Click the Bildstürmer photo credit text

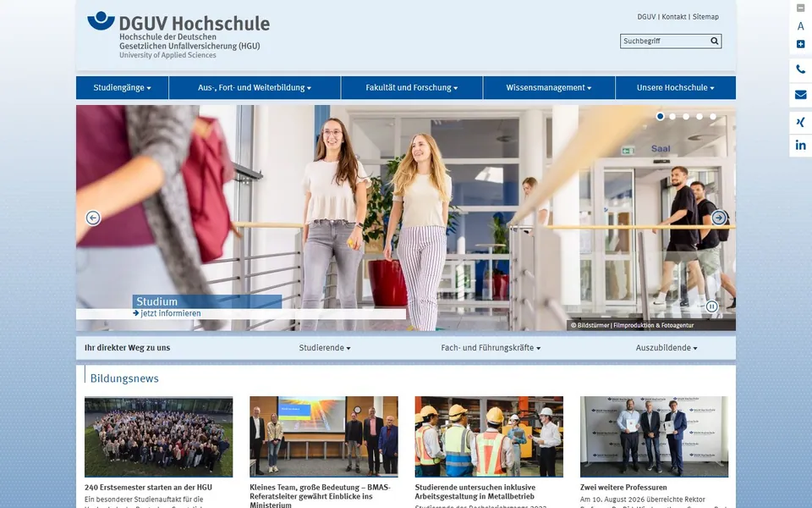coord(633,325)
